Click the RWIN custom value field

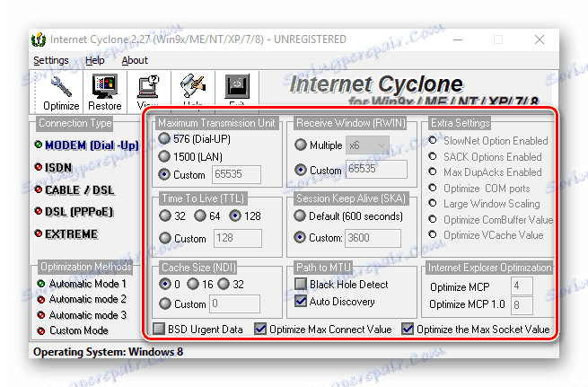click(x=376, y=169)
